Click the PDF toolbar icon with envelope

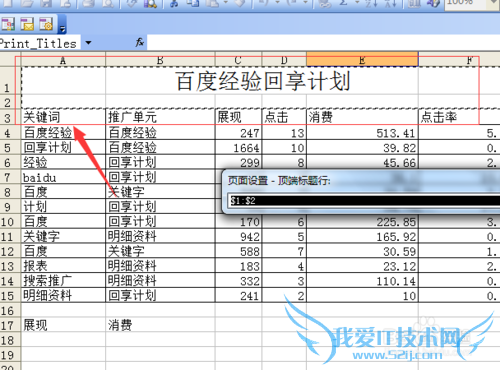tap(27, 24)
